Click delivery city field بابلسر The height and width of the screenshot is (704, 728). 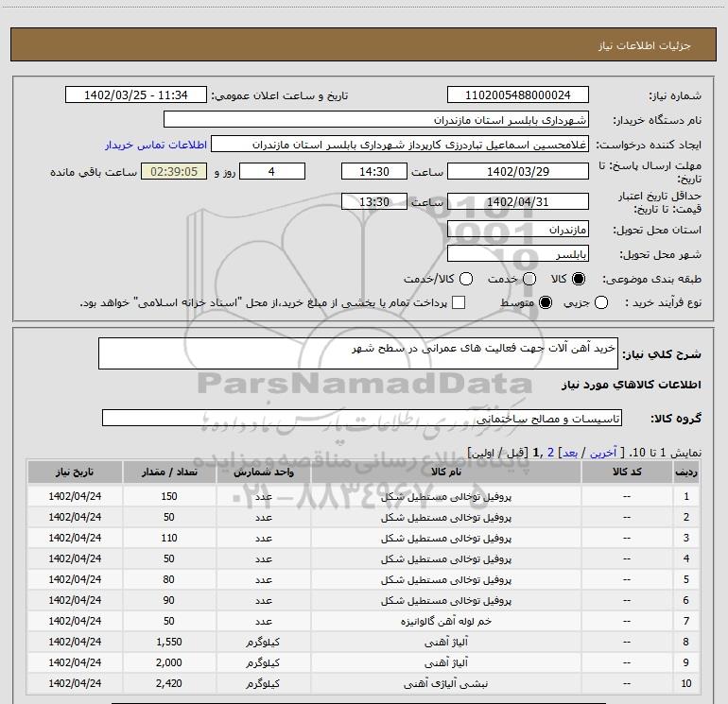pyautogui.click(x=518, y=253)
